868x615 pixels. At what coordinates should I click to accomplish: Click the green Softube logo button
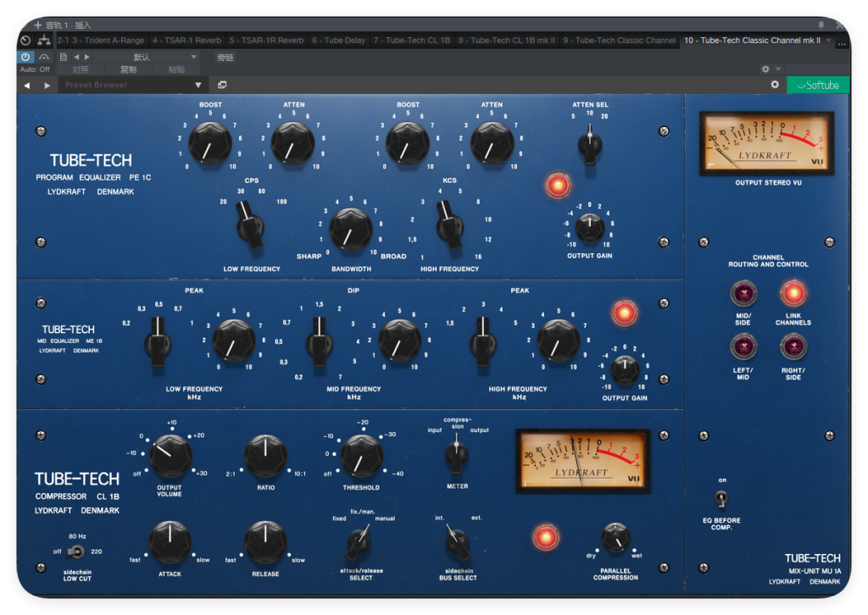[x=818, y=86]
